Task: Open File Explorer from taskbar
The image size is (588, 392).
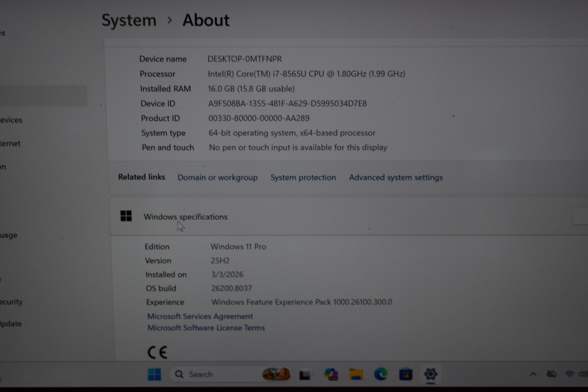Action: [356, 374]
